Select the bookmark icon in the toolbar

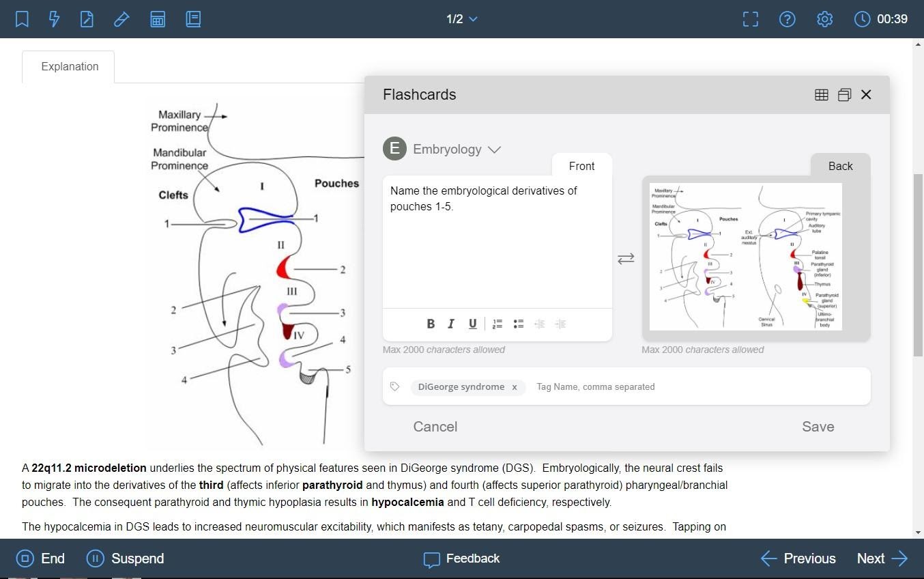[21, 19]
